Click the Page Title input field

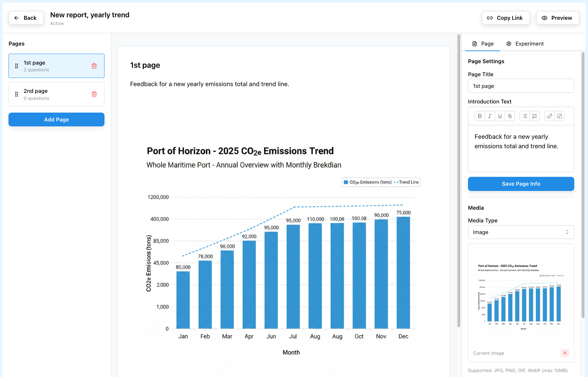click(521, 86)
